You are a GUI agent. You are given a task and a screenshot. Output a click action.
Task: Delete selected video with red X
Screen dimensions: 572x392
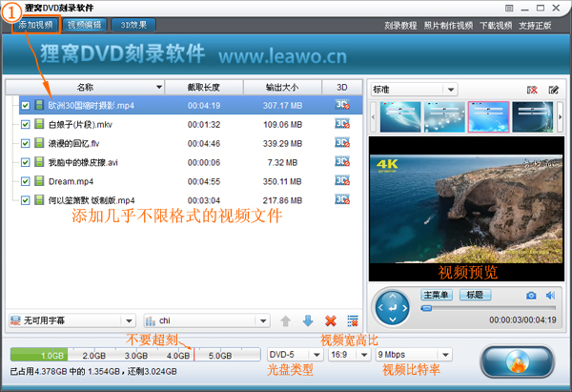coord(331,320)
